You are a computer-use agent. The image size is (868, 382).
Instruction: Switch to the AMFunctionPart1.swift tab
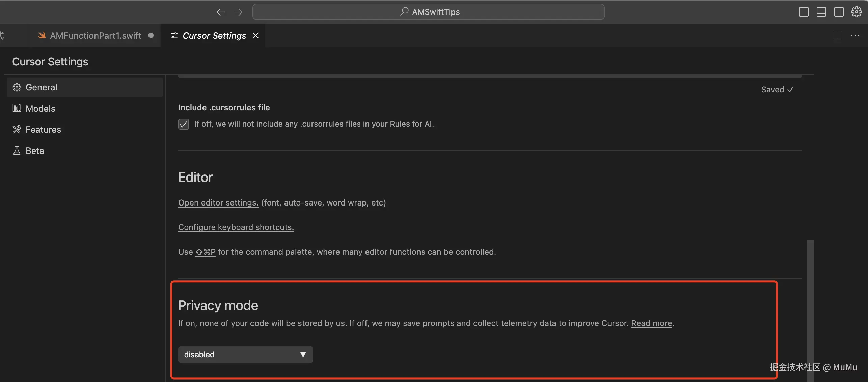(x=95, y=36)
